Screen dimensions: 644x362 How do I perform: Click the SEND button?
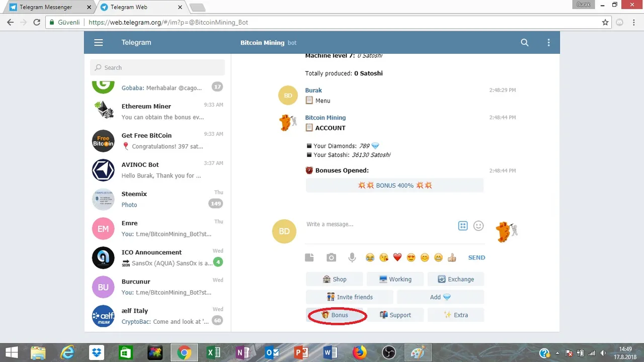pos(476,257)
